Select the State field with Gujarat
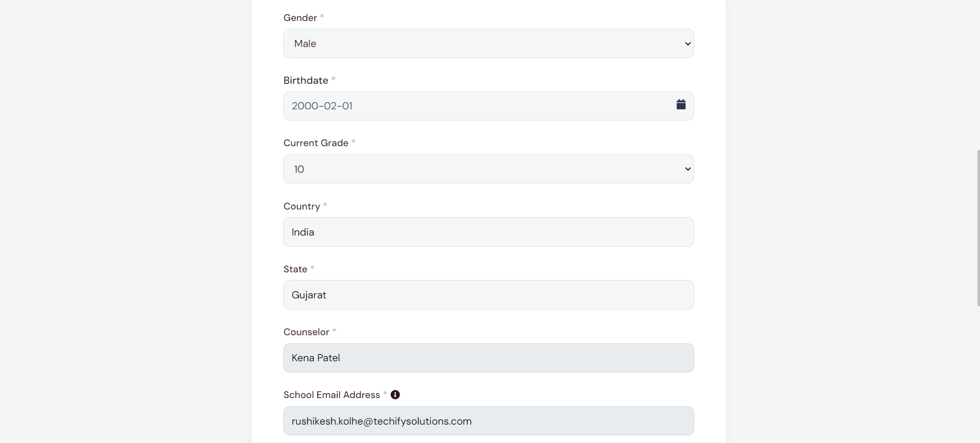Image resolution: width=980 pixels, height=443 pixels. click(x=488, y=295)
